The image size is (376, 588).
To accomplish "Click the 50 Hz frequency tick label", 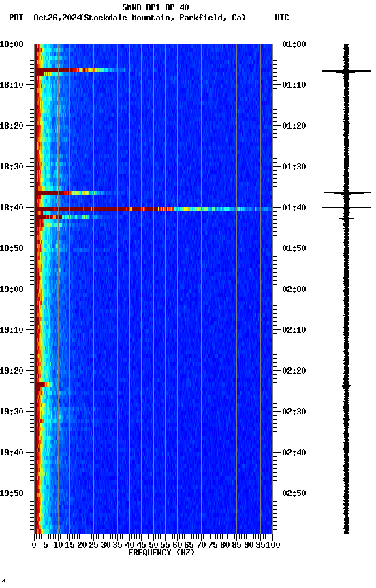I will (x=153, y=545).
